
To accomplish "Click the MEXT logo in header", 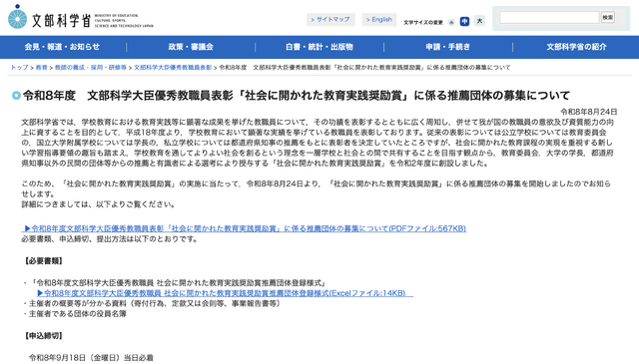I will tap(81, 18).
